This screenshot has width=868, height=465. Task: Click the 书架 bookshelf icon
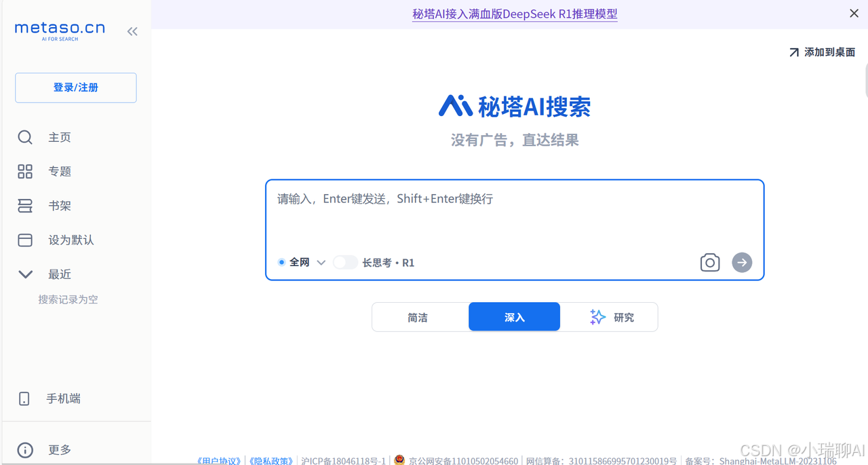(x=25, y=206)
